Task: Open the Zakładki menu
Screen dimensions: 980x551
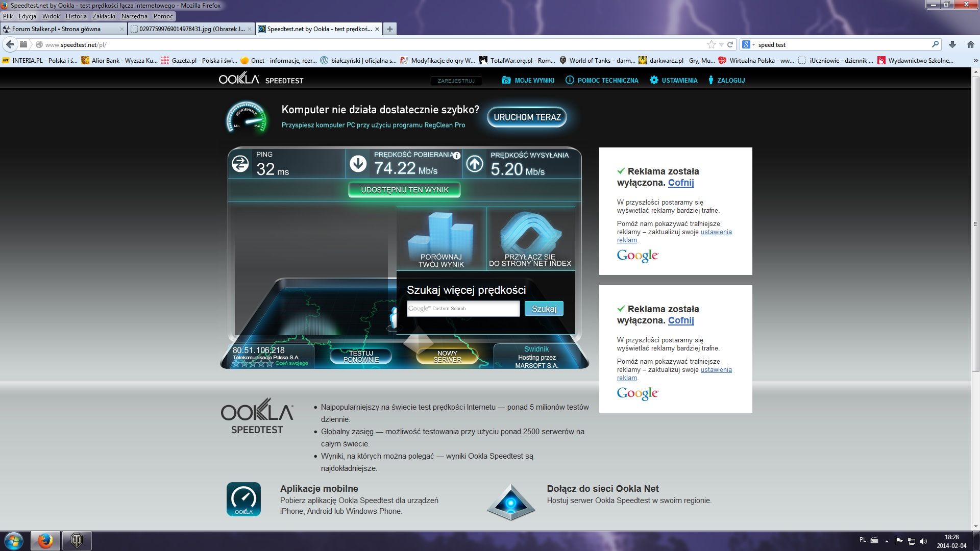Action: coord(104,16)
